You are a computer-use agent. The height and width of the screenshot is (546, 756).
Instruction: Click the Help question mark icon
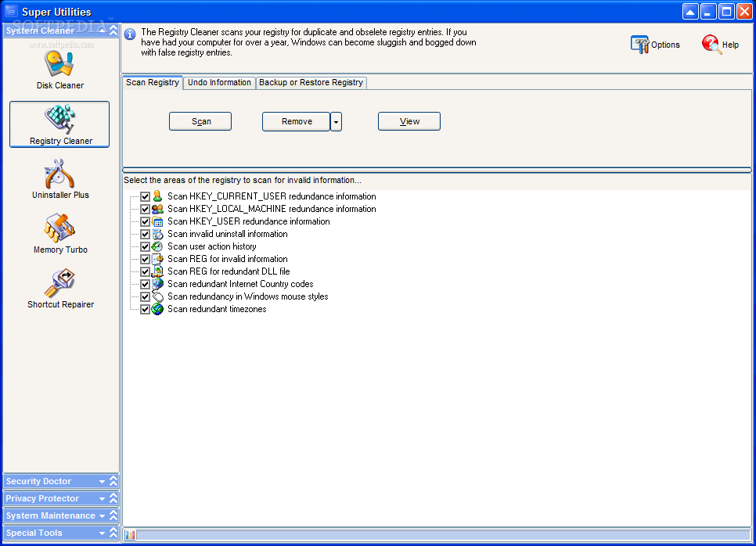point(711,45)
